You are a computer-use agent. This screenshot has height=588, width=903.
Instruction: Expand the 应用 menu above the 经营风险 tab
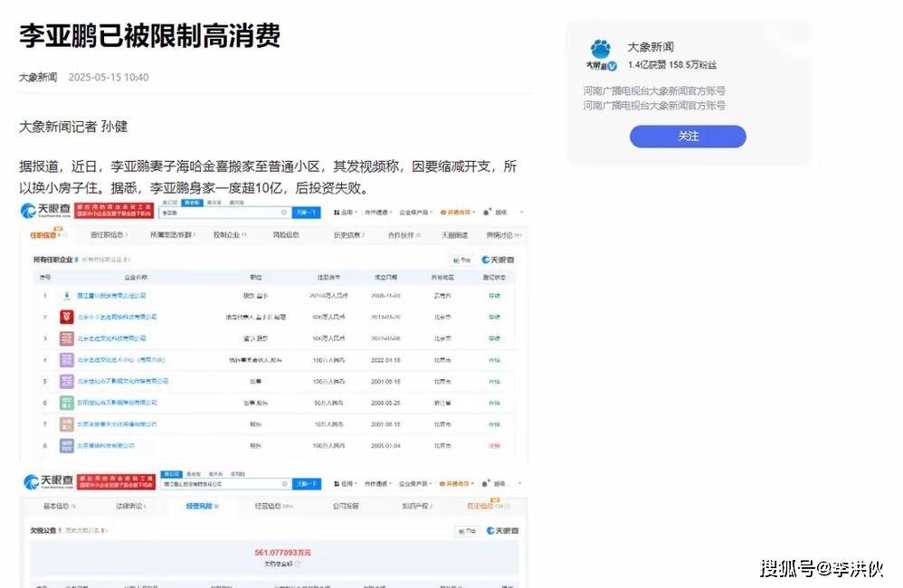(346, 484)
